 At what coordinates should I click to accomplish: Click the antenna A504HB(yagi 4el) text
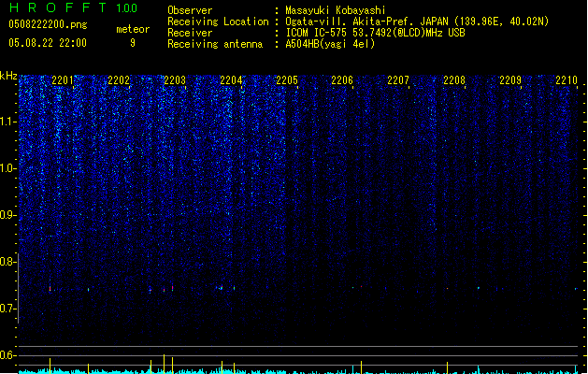click(x=330, y=44)
